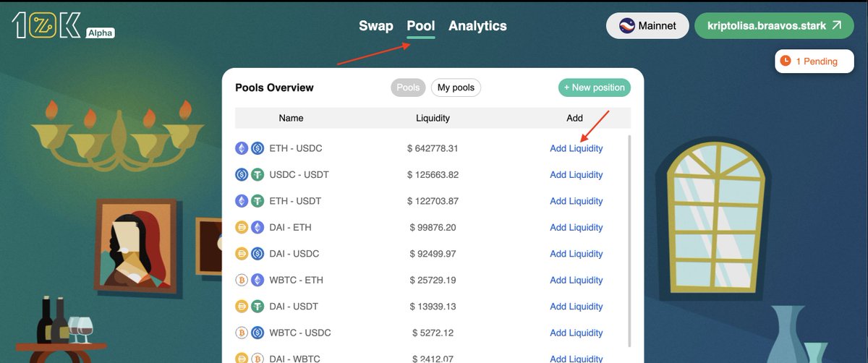This screenshot has width=868, height=363.
Task: Add Liquidity to USDC - USDT pool
Action: click(x=576, y=174)
